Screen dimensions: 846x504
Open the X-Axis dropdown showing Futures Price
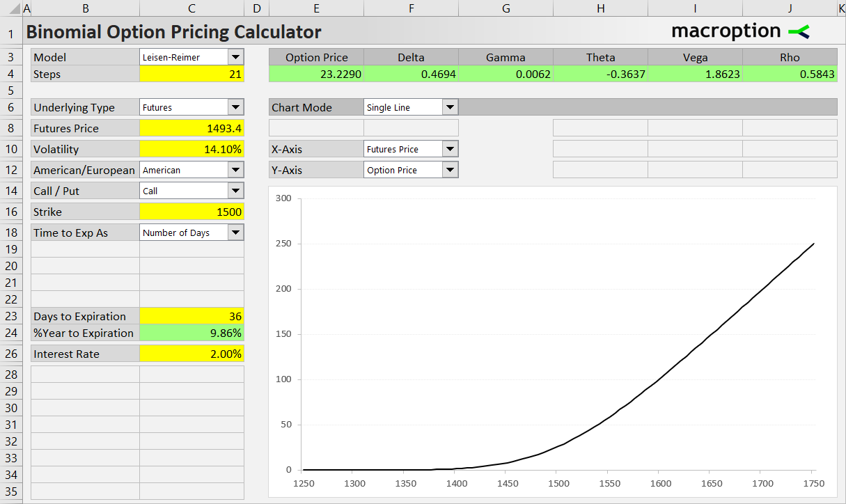[x=451, y=149]
